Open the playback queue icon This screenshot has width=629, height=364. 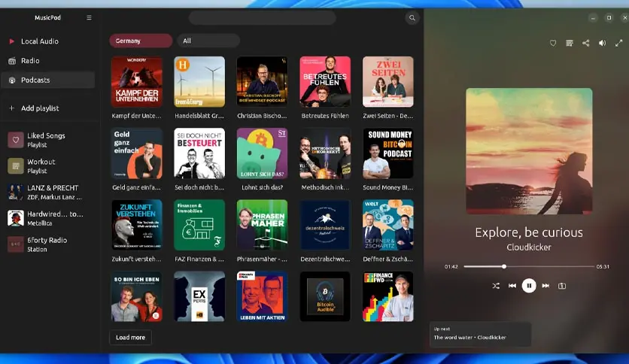[x=570, y=43]
